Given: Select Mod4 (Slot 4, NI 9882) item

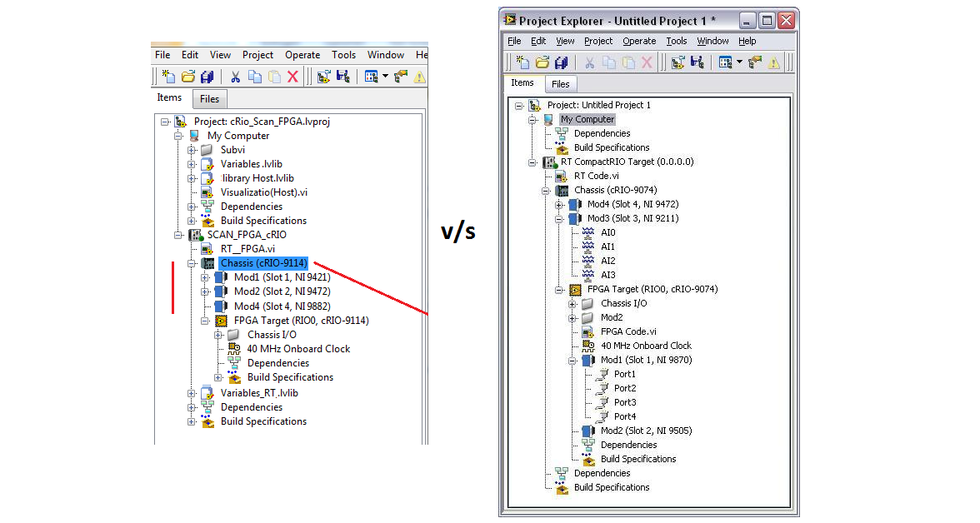Looking at the screenshot, I should click(282, 306).
